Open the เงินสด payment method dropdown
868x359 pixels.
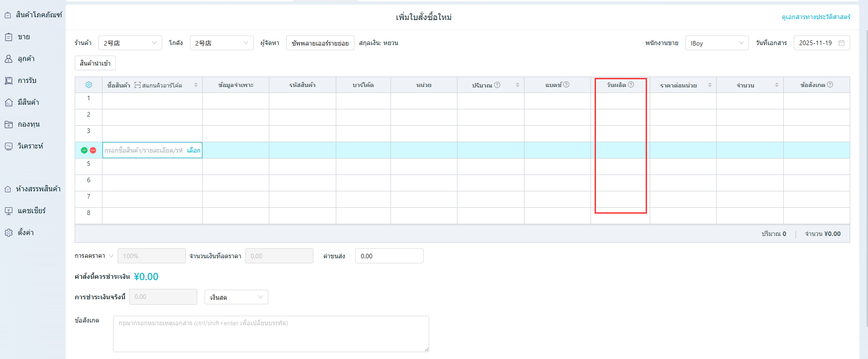tap(236, 297)
